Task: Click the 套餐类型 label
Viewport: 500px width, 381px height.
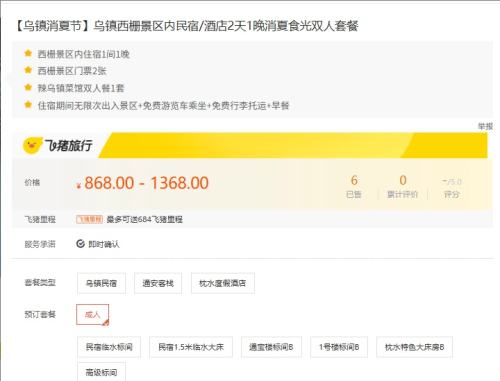Action: coord(40,283)
